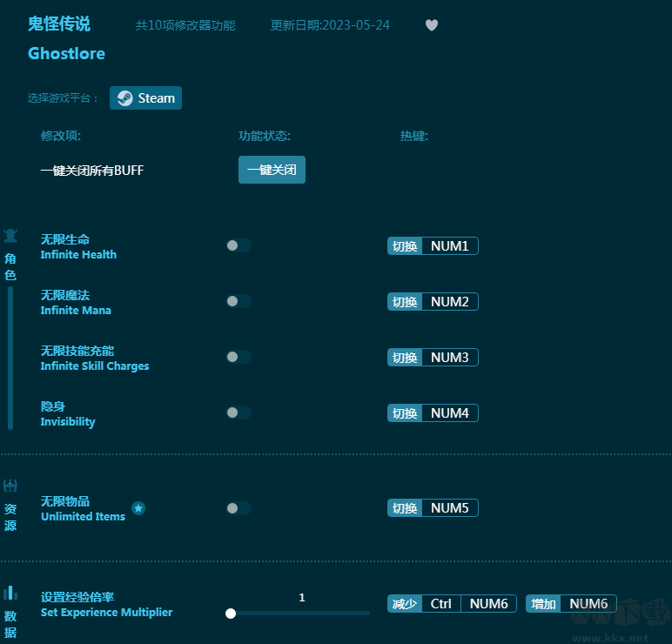The width and height of the screenshot is (672, 644).
Task: Enable Infinite Skill Charges switch
Action: 239,357
